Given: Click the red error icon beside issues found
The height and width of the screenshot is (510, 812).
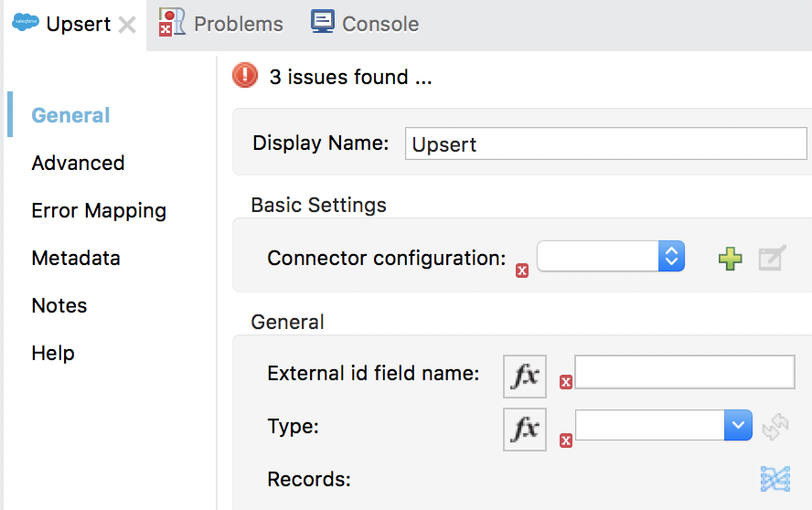Looking at the screenshot, I should pos(245,75).
